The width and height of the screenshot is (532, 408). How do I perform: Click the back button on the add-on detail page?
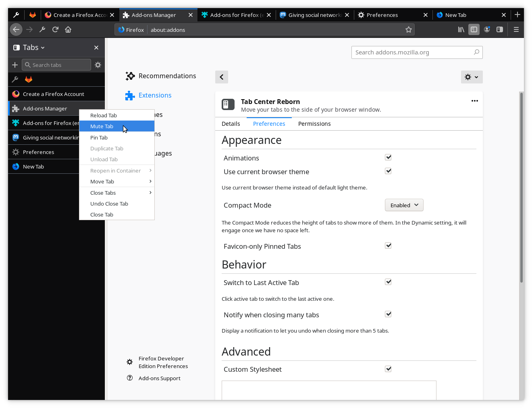tap(222, 77)
